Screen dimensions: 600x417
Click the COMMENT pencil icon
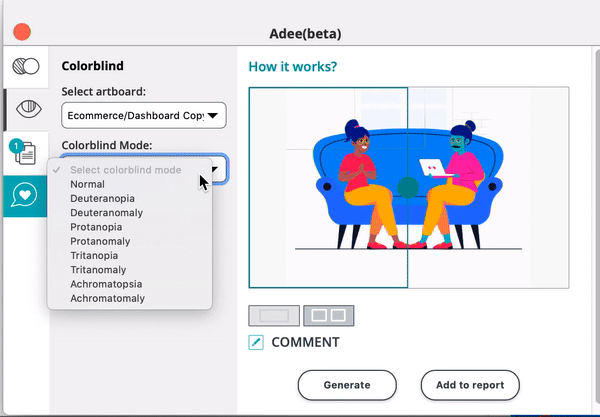(x=256, y=342)
